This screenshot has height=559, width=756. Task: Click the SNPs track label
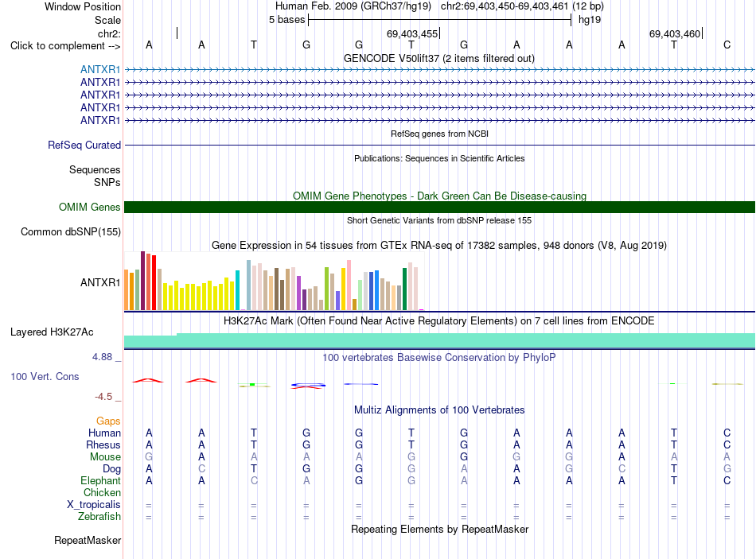107,182
